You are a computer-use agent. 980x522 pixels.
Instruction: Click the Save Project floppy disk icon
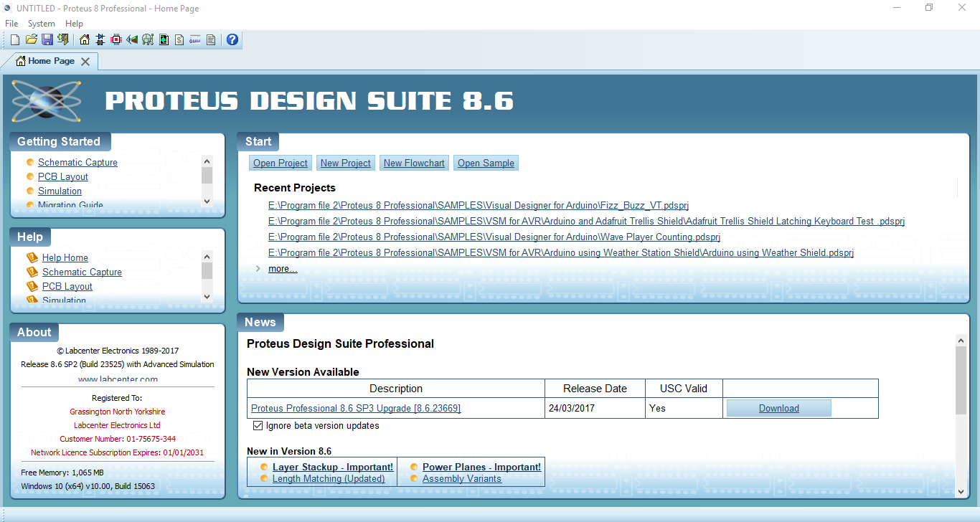click(47, 39)
